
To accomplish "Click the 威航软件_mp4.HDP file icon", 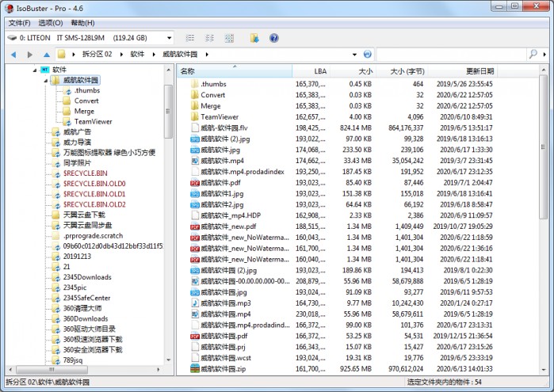I will tap(195, 215).
